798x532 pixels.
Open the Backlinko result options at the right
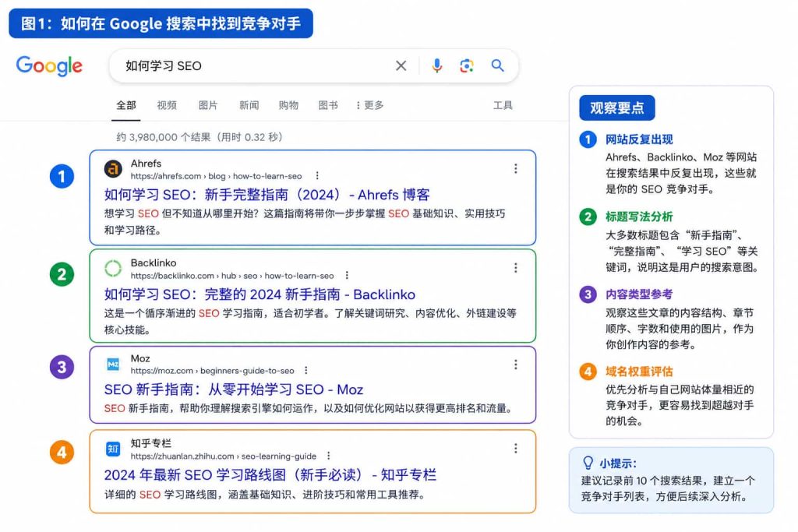point(516,267)
